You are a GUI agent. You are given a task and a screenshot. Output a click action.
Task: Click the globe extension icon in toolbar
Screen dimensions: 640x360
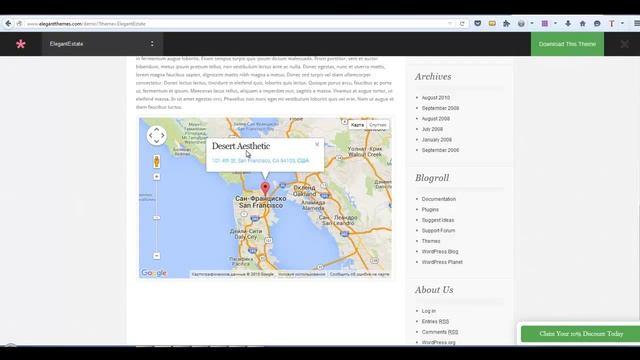[521, 24]
